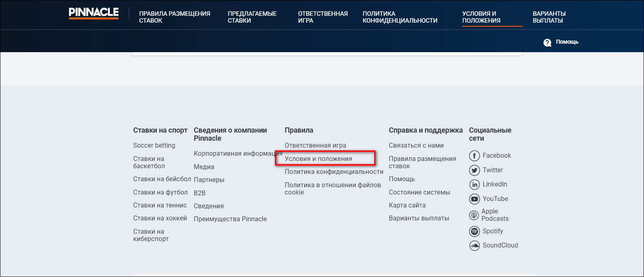Click the Twitter bird icon

click(474, 170)
